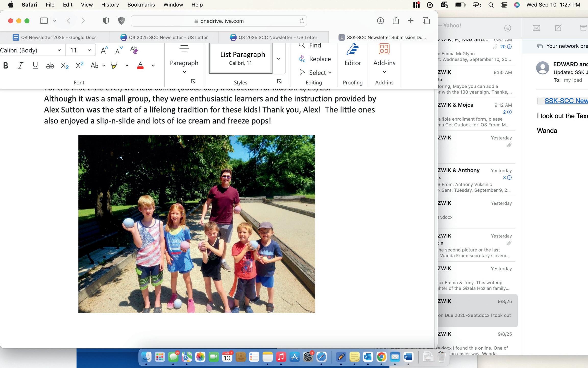
Task: Open the Editor proofing tool
Action: pos(352,55)
